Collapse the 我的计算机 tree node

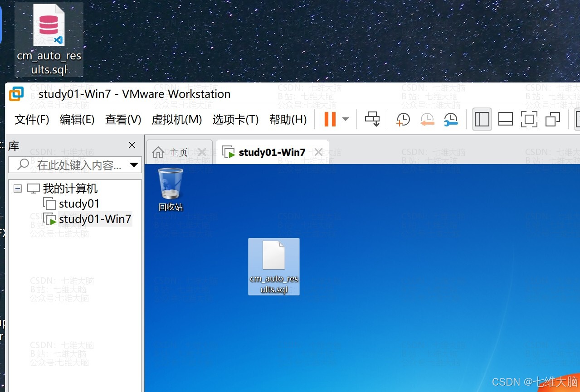[18, 189]
